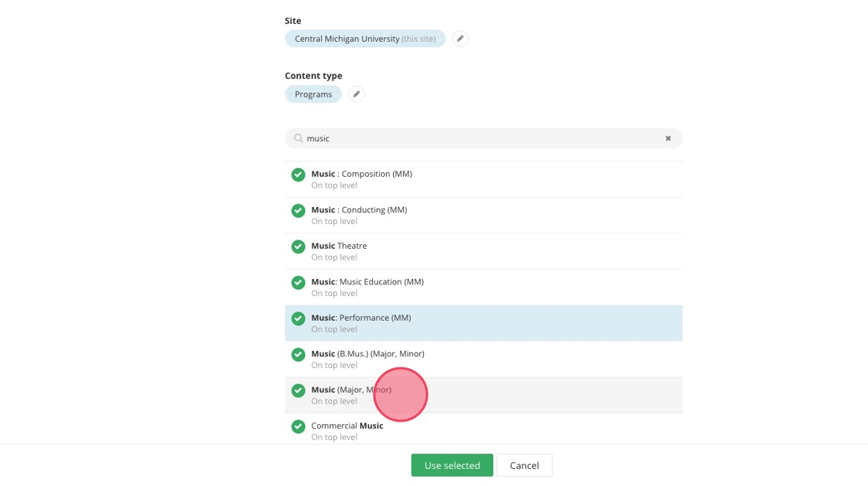Click the green check beside Commercial Music
Viewport: 868px width, 486px height.
pos(298,426)
